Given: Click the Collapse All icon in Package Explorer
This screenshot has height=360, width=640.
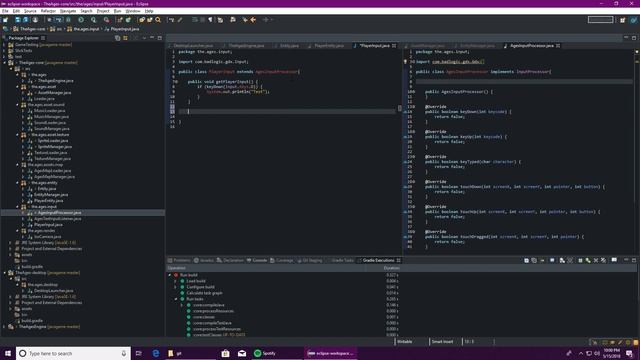Looking at the screenshot, I should click(118, 38).
